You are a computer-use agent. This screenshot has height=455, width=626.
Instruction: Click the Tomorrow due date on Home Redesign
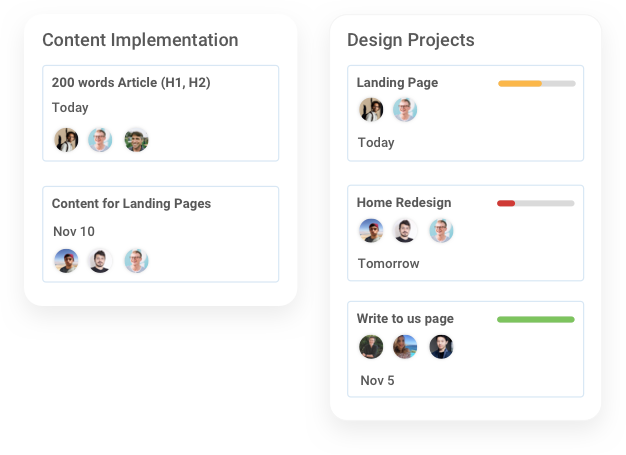point(388,264)
